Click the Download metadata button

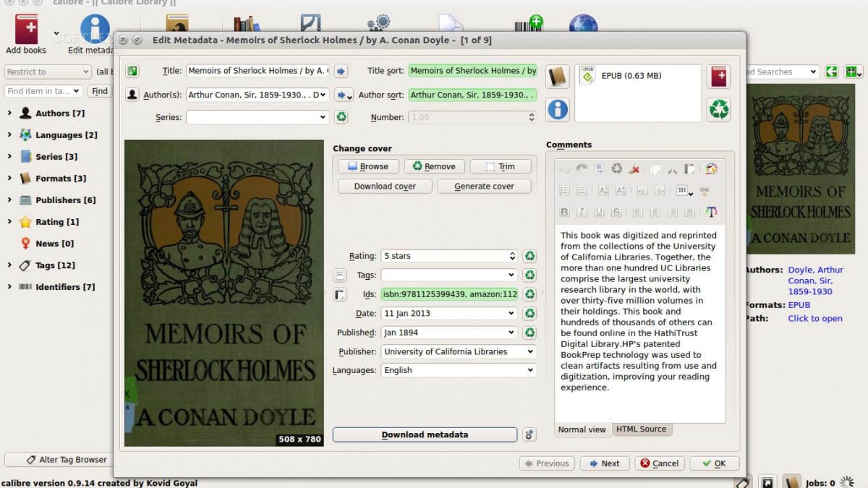coord(425,435)
